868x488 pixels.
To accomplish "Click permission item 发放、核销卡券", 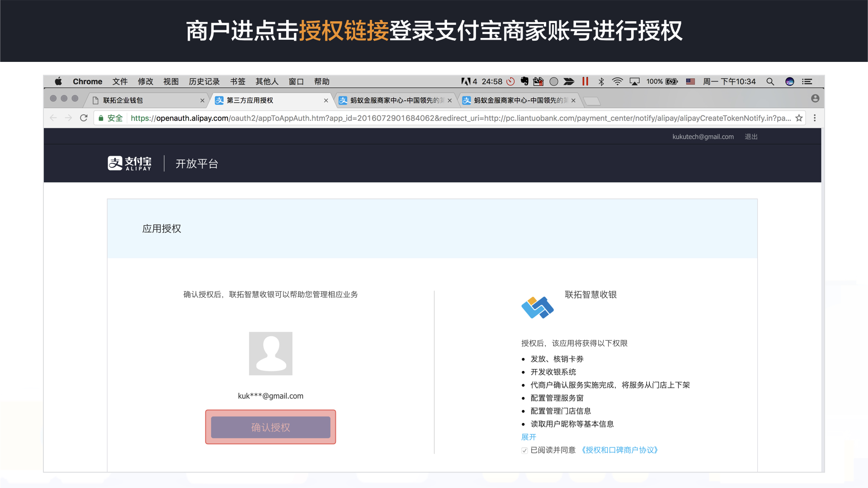I will coord(557,359).
